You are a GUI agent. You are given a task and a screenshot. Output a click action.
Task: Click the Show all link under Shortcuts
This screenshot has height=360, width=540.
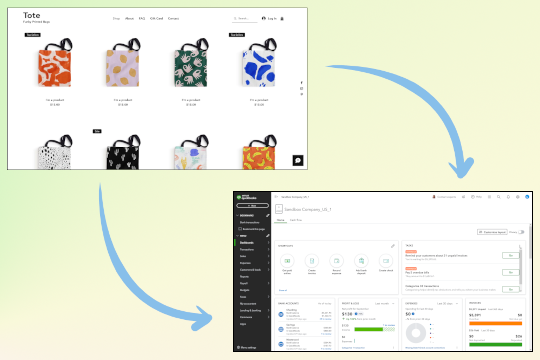[283, 290]
